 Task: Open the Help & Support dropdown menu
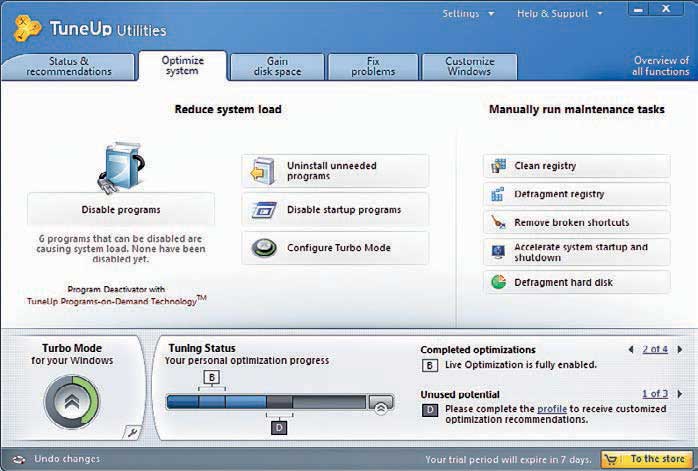pyautogui.click(x=560, y=14)
